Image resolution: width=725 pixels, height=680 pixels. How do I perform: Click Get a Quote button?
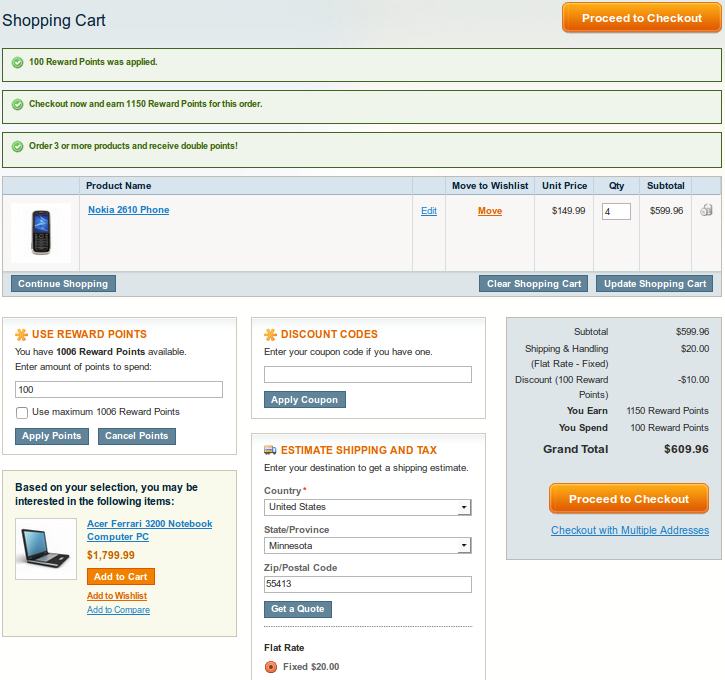click(x=297, y=609)
